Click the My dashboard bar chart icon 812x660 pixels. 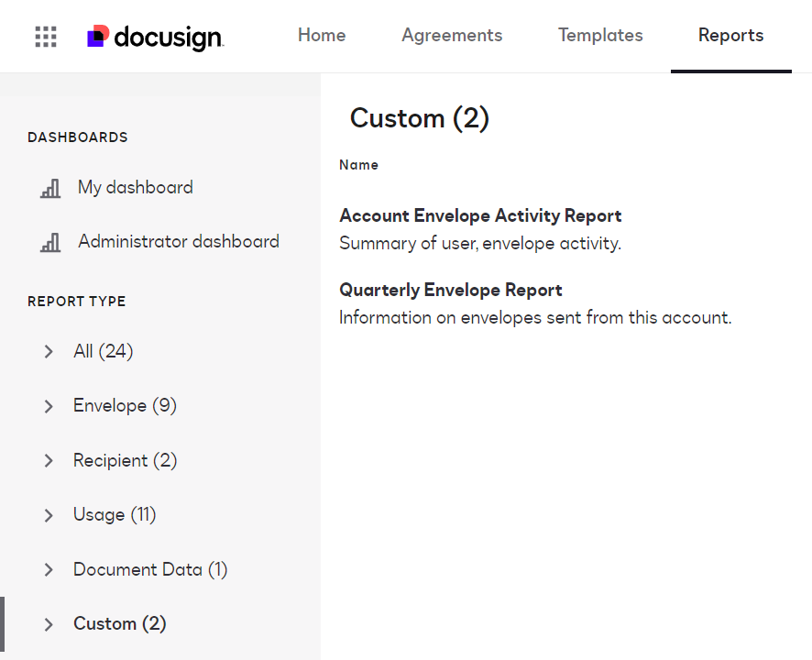tap(50, 189)
